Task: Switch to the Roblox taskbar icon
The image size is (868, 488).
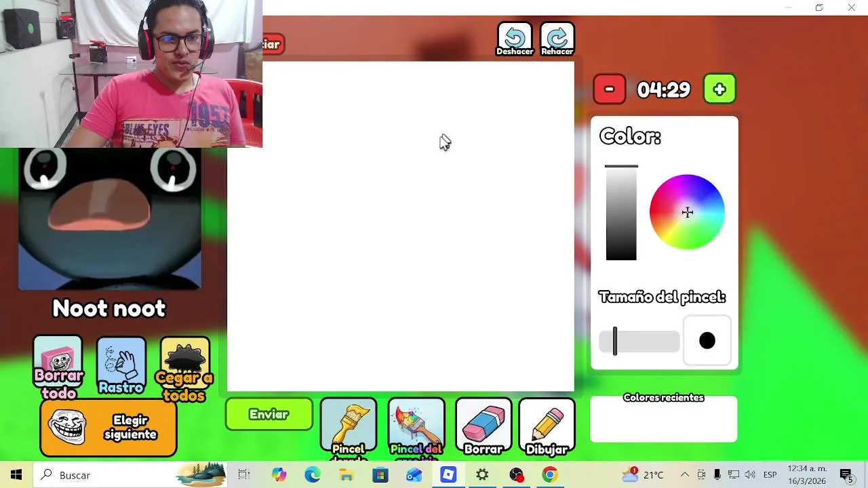Action: [x=448, y=475]
